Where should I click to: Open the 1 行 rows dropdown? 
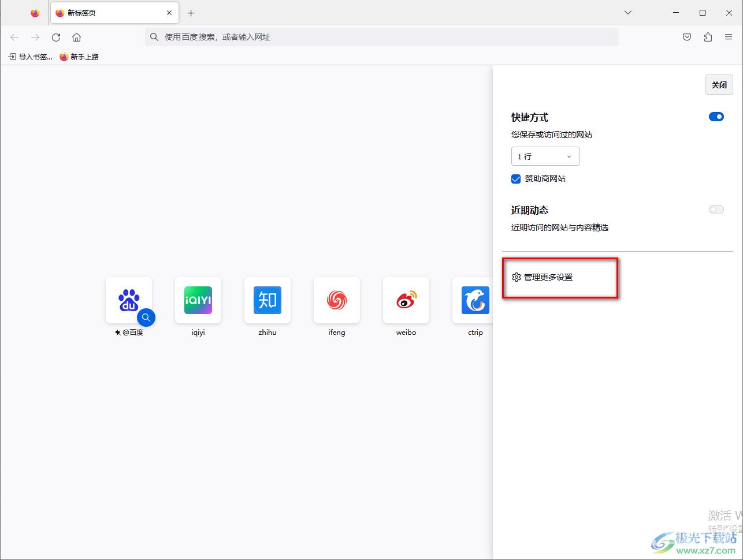coord(545,156)
